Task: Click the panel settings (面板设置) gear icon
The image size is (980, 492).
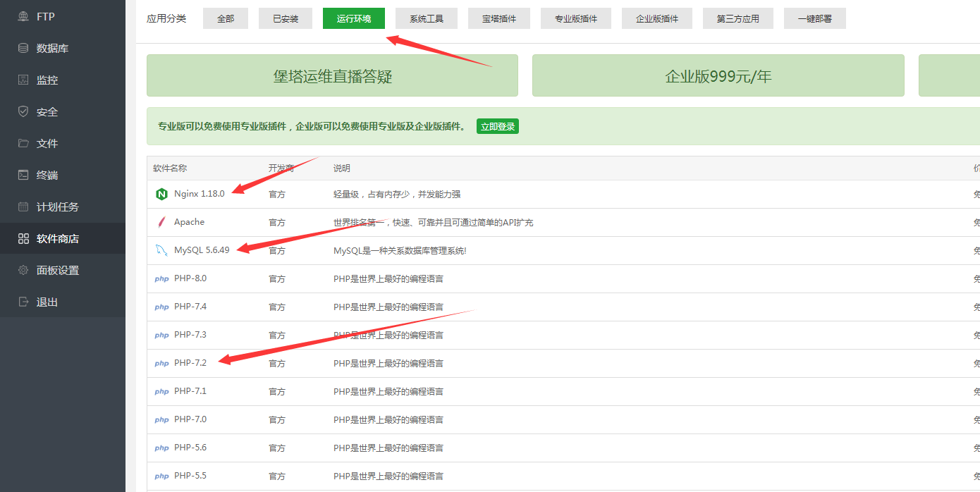Action: click(x=23, y=270)
